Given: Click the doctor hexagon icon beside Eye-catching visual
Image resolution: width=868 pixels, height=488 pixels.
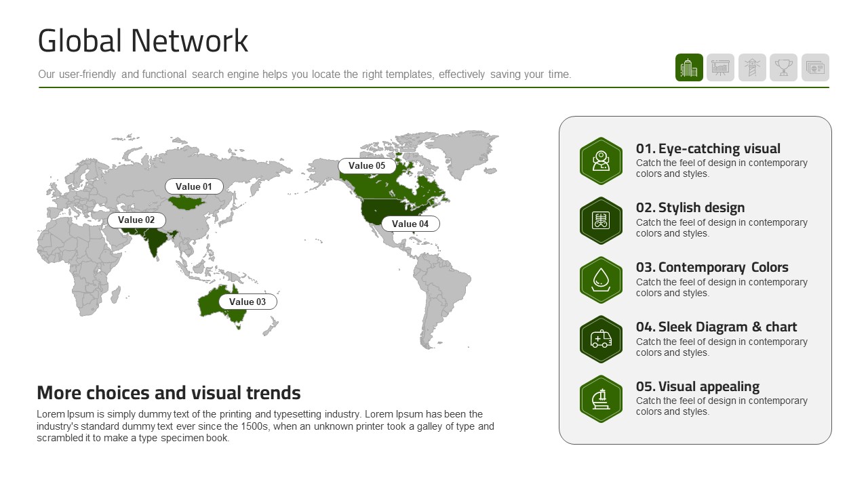Looking at the screenshot, I should 601,161.
